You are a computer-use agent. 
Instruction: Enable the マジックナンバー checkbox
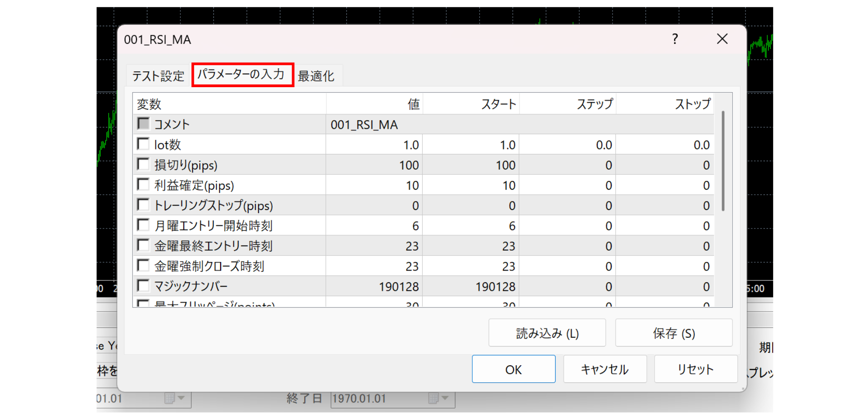coord(142,285)
